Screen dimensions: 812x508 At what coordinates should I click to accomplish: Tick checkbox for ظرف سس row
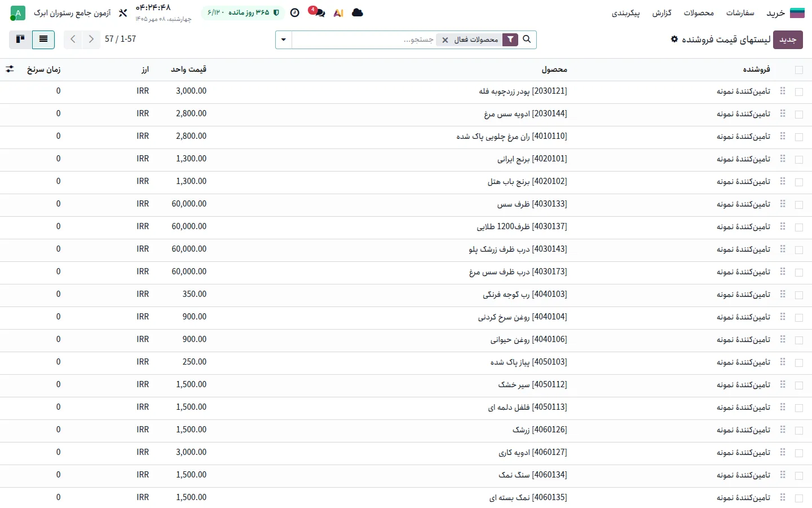798,205
